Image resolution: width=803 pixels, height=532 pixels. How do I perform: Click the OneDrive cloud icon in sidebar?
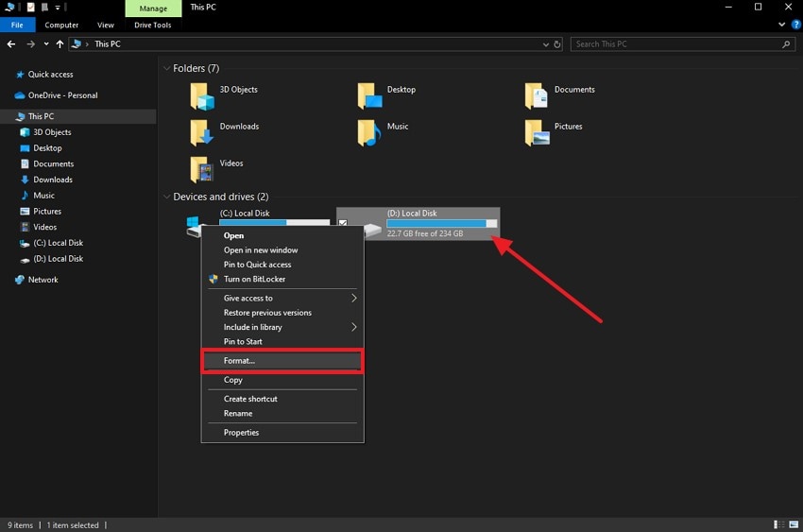pos(20,95)
